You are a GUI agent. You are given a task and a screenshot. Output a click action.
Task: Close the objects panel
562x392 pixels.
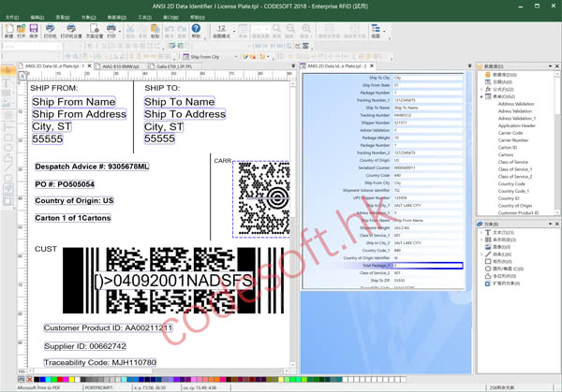pyautogui.click(x=557, y=224)
